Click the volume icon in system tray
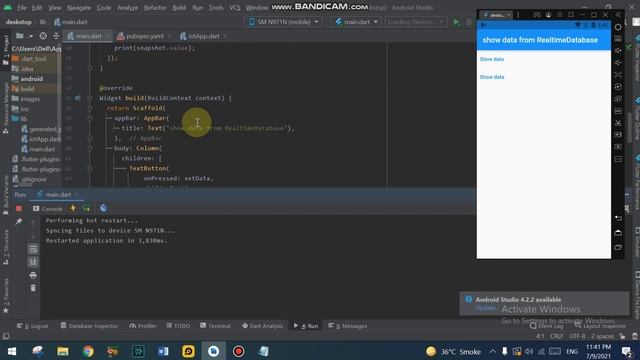Screen dimensions: 640x360 pos(529,351)
